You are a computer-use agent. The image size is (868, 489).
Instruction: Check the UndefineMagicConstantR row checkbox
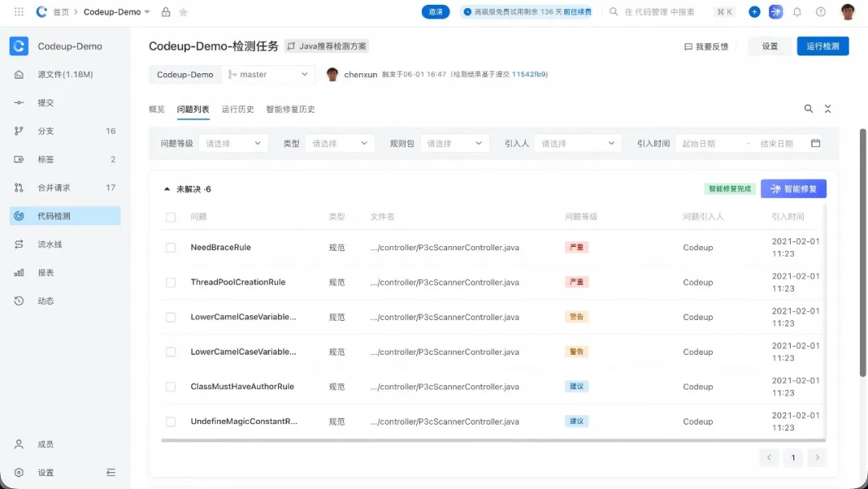(170, 421)
